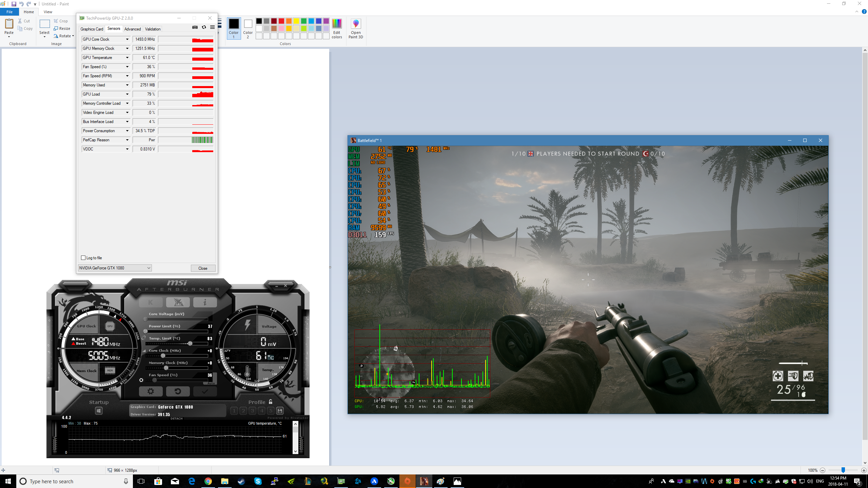The height and width of the screenshot is (488, 868).
Task: Expand the PerfCap Reason sensor dropdown
Action: coord(127,140)
